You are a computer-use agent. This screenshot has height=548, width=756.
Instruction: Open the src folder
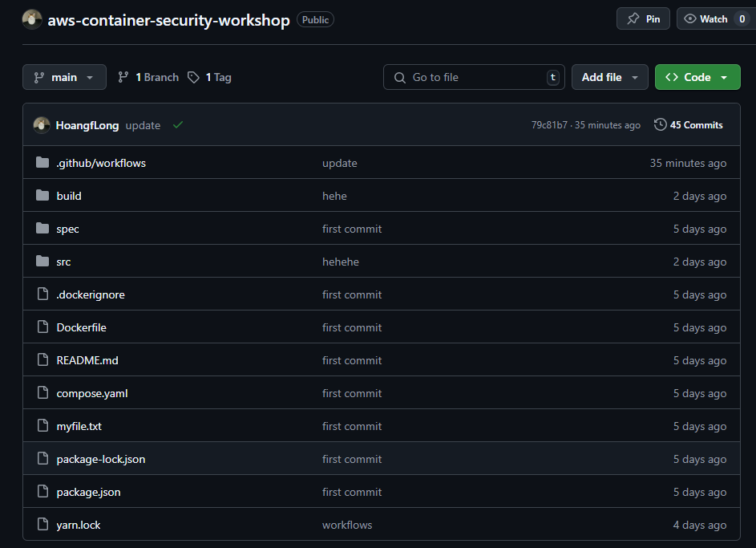(63, 262)
